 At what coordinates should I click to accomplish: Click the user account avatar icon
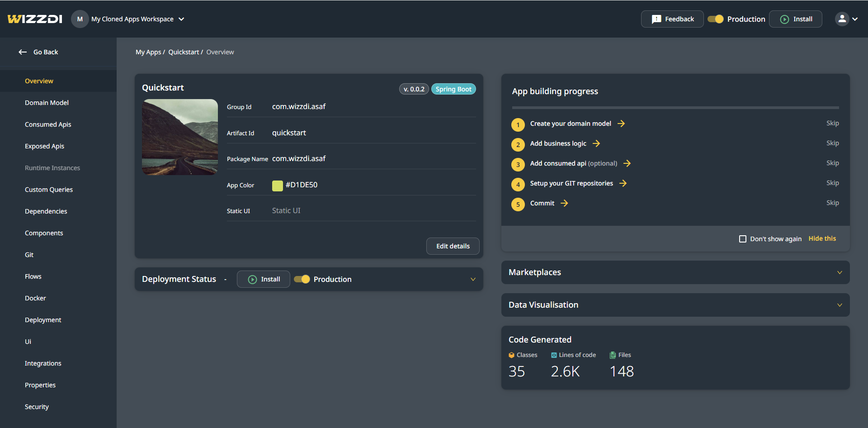(x=842, y=19)
